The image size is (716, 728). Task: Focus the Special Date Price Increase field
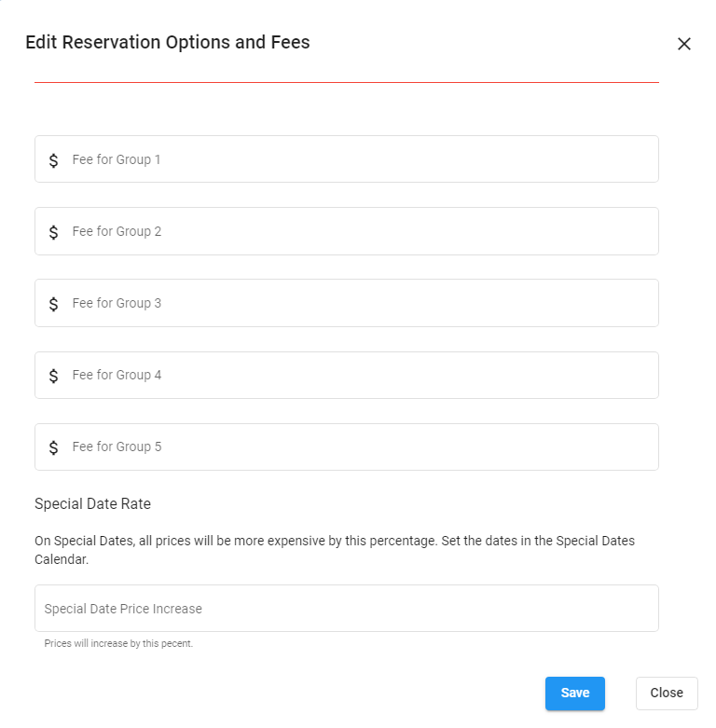click(x=346, y=609)
